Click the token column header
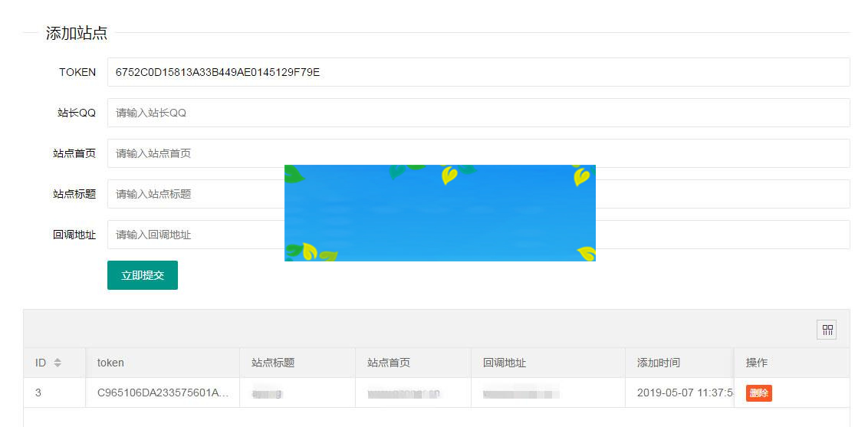Image resolution: width=868 pixels, height=427 pixels. 110,363
